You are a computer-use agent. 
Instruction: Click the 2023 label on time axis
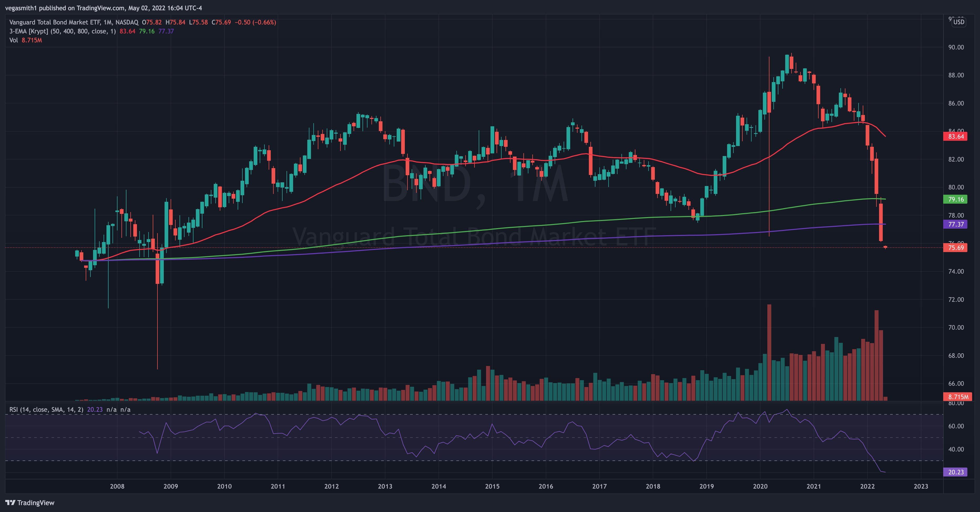921,486
